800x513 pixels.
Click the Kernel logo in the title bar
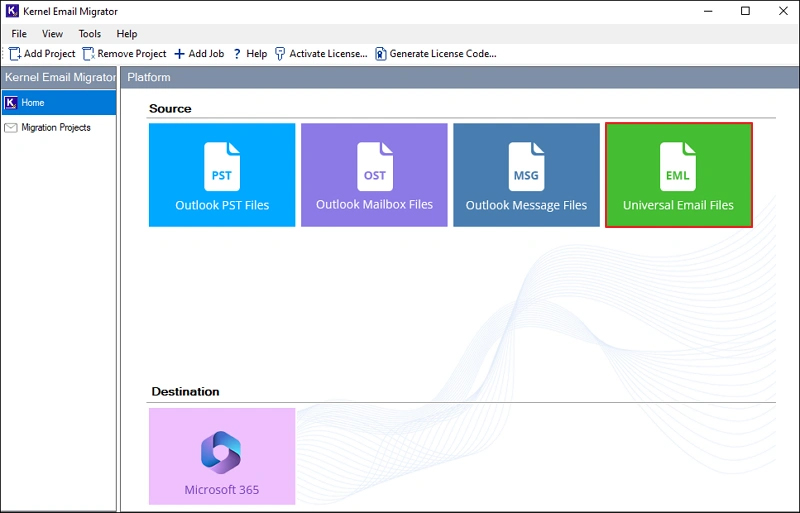coord(12,11)
